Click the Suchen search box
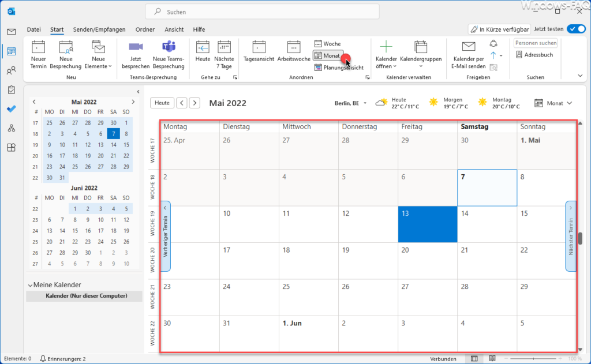Image resolution: width=591 pixels, height=364 pixels. (x=263, y=12)
